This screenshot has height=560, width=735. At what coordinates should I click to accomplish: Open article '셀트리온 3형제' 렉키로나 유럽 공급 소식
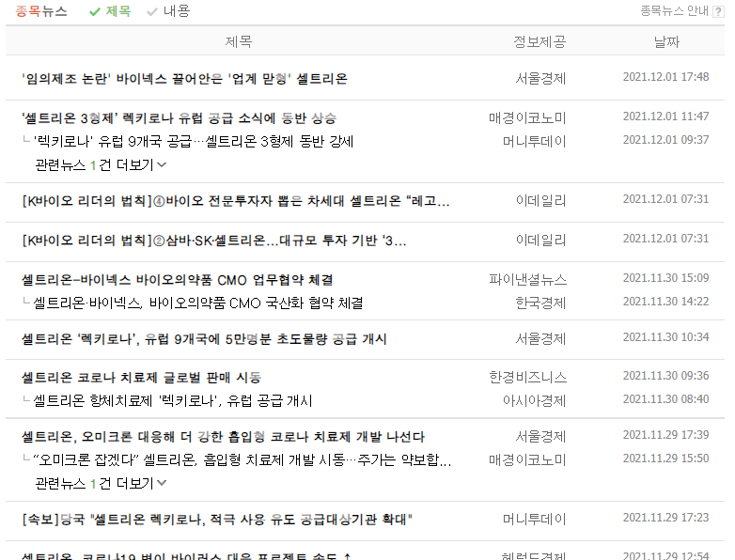tap(180, 118)
